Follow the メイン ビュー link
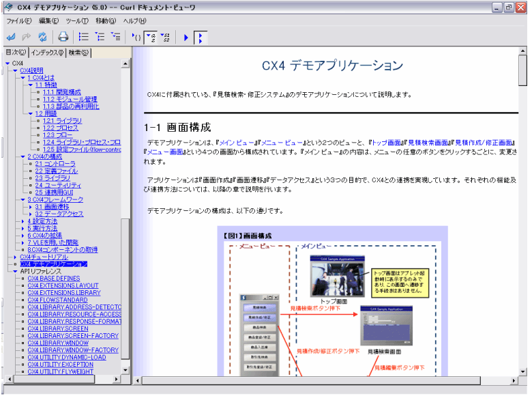This screenshot has width=532, height=396. 237,143
